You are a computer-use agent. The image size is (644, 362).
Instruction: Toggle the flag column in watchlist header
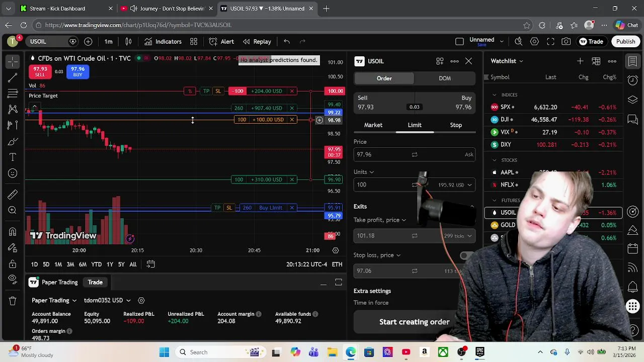click(x=486, y=77)
